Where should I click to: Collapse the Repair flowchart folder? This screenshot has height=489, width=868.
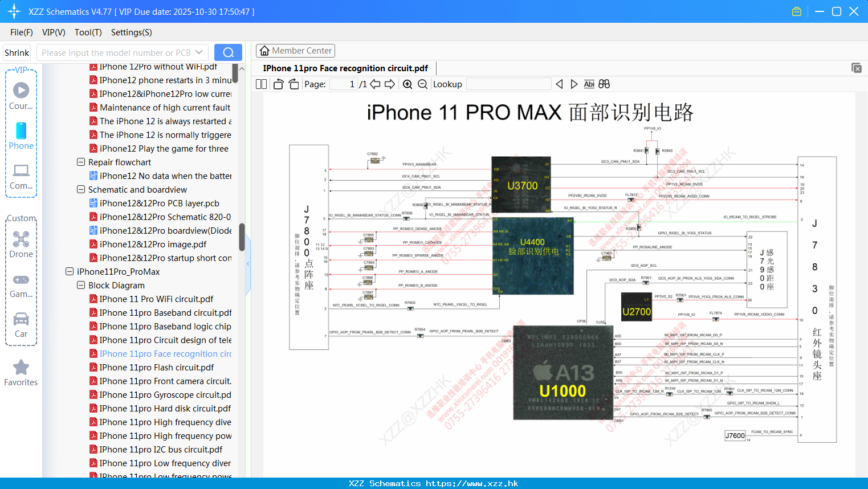coord(81,162)
